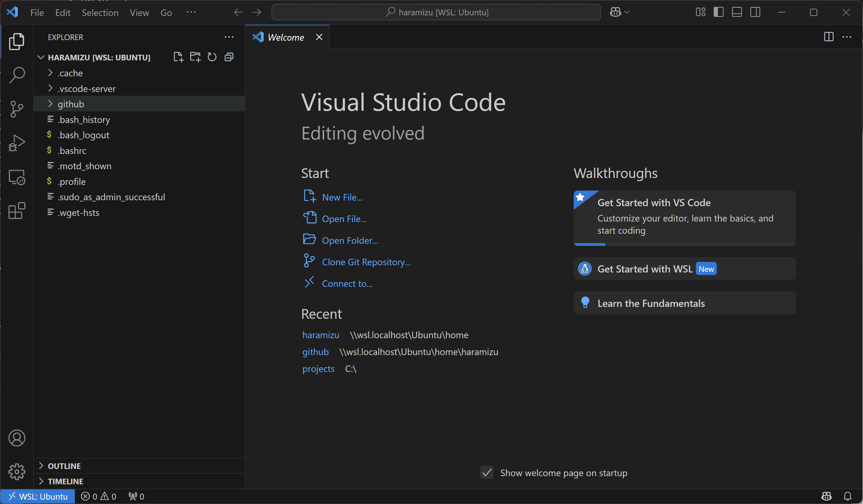Toggle the primary side bar visibility

(718, 12)
